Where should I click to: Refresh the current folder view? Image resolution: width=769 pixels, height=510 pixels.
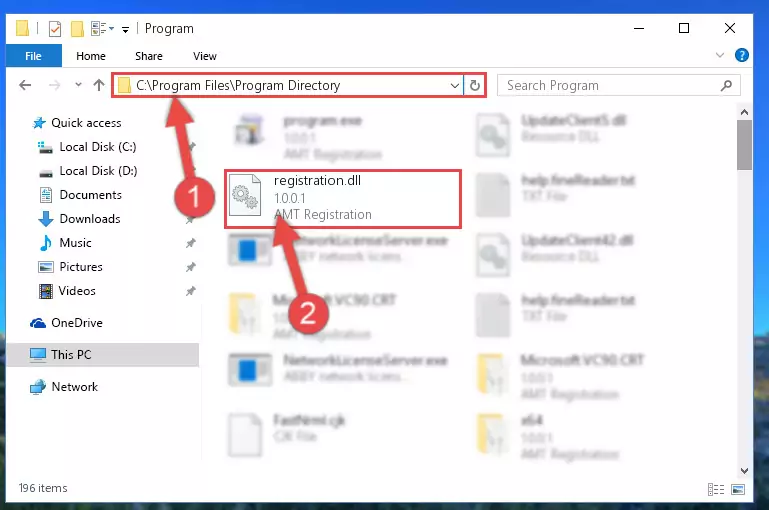coord(474,86)
